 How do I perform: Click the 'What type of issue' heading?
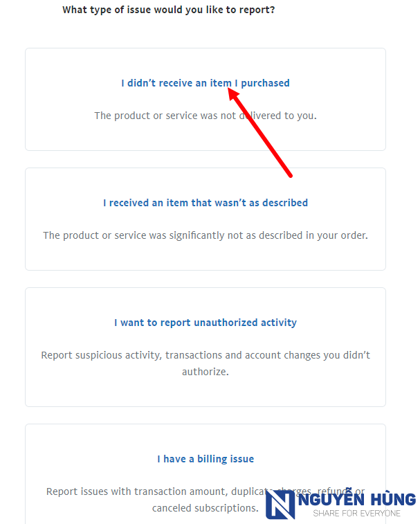(x=168, y=10)
